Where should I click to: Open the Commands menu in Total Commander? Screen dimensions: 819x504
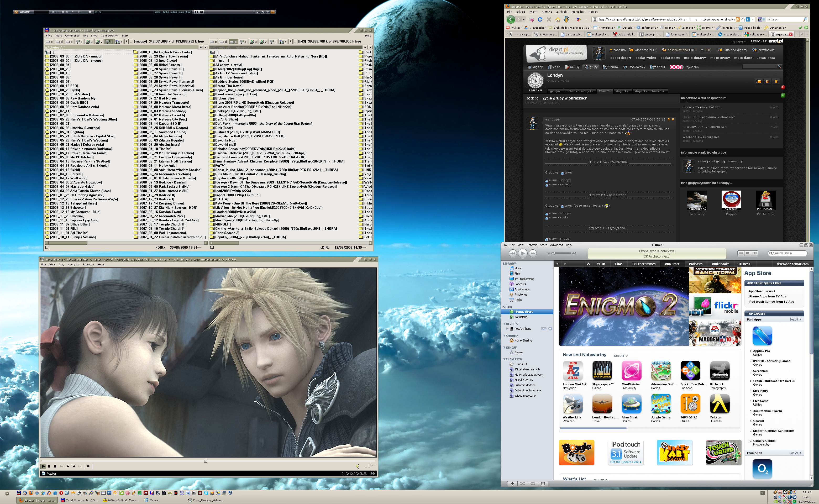click(72, 36)
